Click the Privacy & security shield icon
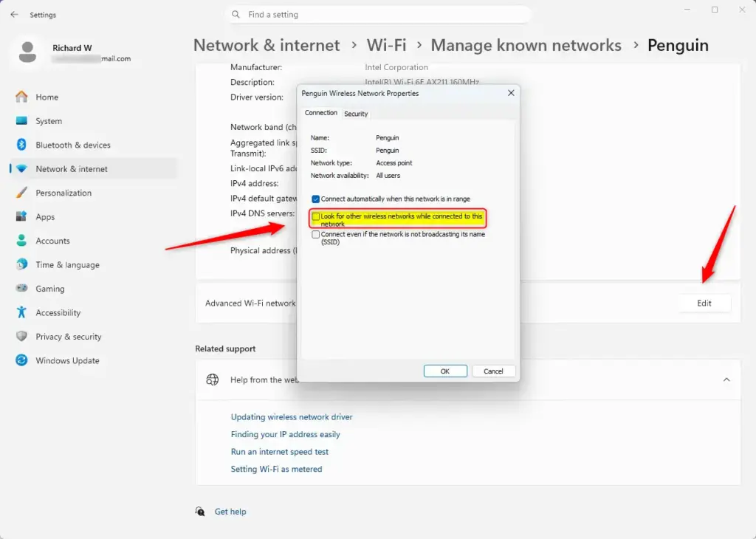Image resolution: width=756 pixels, height=539 pixels. click(21, 336)
